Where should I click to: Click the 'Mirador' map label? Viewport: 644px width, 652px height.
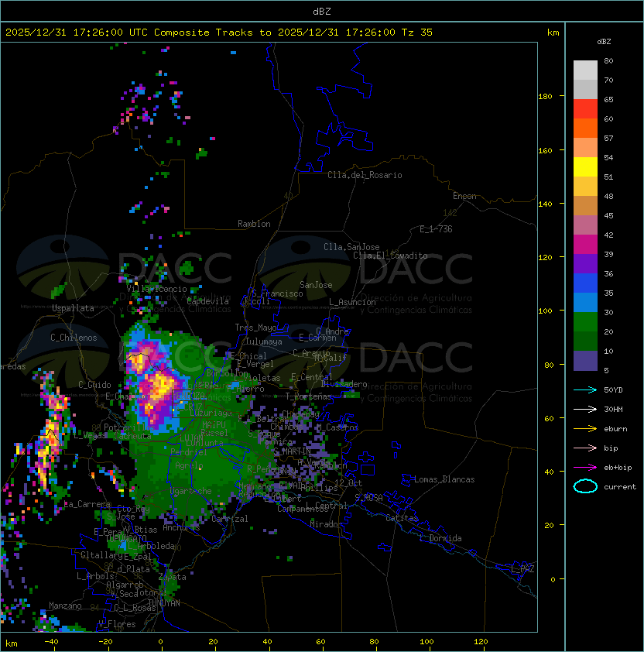click(327, 524)
